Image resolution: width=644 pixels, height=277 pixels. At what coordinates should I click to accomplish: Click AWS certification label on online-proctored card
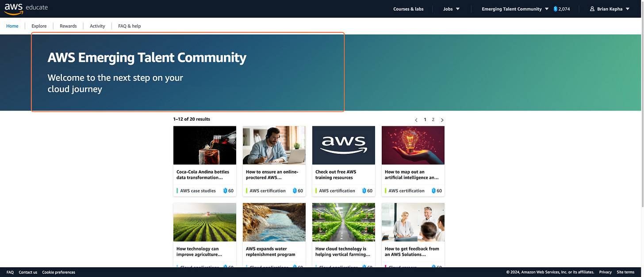point(268,191)
